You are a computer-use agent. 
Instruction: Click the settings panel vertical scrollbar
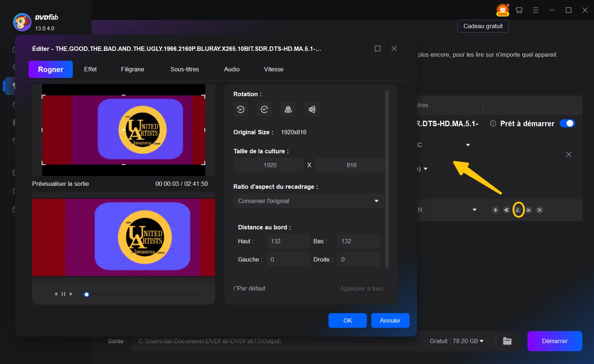387,179
